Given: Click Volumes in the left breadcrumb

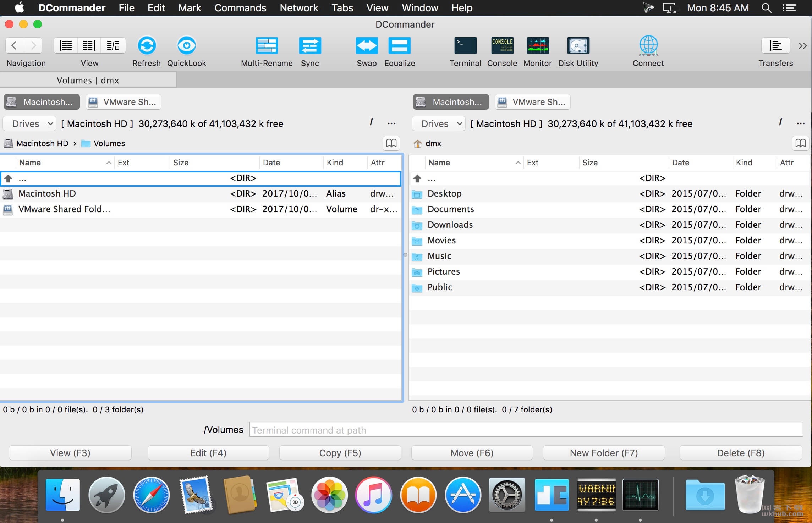Looking at the screenshot, I should pos(103,143).
